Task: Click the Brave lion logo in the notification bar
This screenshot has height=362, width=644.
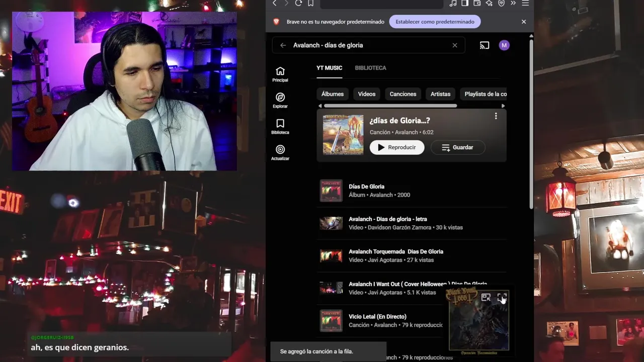Action: tap(276, 22)
